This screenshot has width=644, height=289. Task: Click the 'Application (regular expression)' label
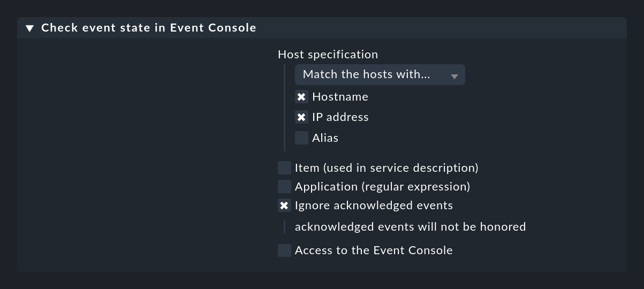click(382, 187)
